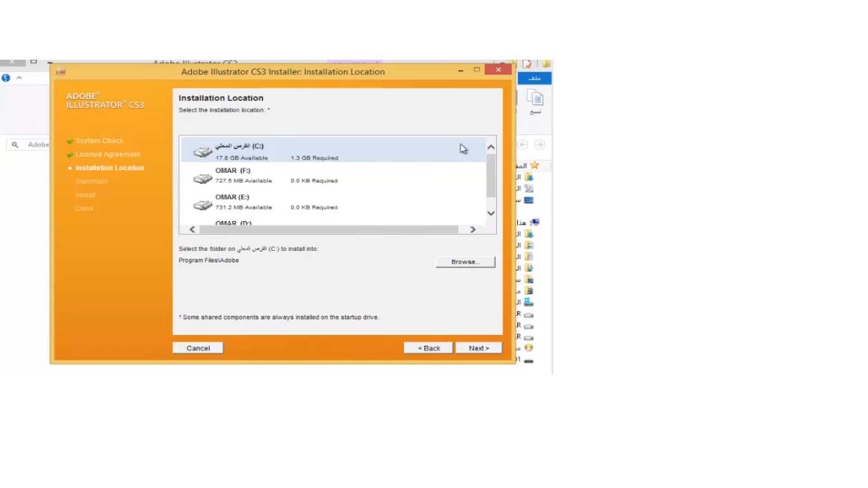Open the ملف (File) tab in Explorer
This screenshot has height=488, width=868.
534,78
